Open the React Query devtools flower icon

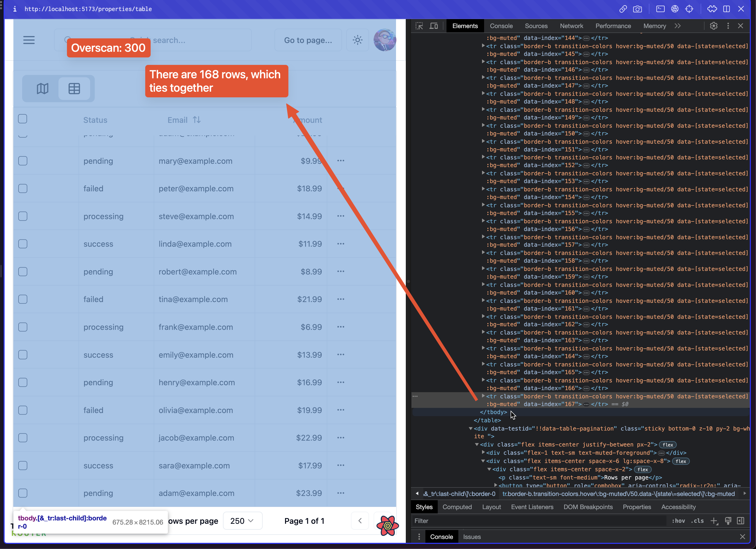click(x=387, y=526)
